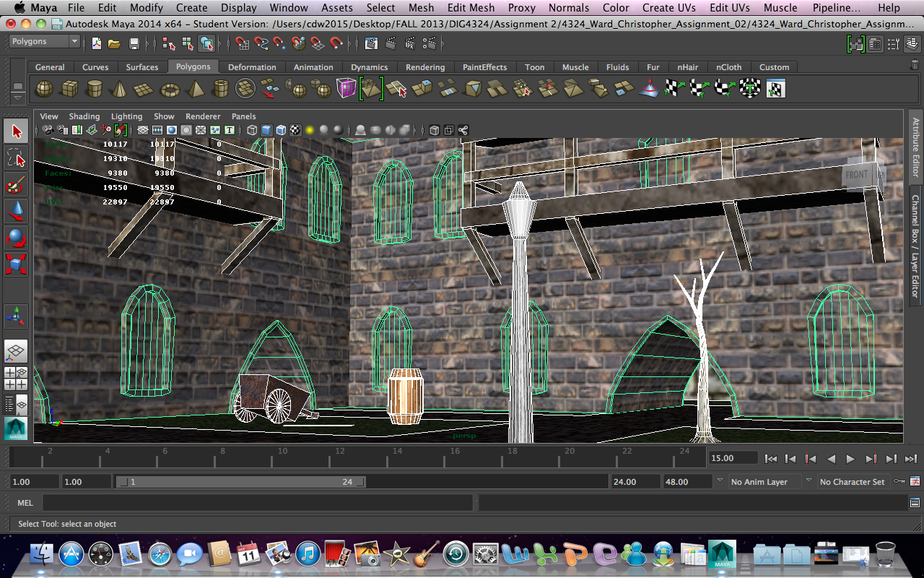Viewport: 924px width, 578px height.
Task: Click the MEL command line input
Action: coord(258,503)
